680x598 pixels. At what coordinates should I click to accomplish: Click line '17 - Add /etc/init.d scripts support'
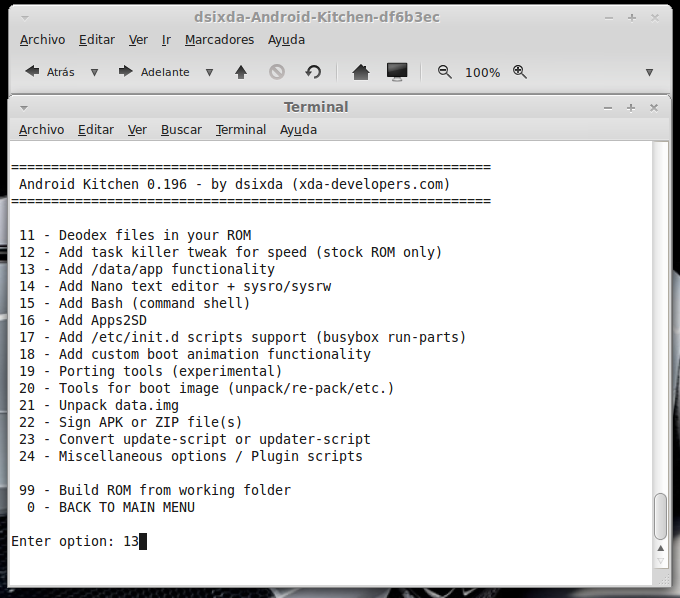(x=242, y=337)
